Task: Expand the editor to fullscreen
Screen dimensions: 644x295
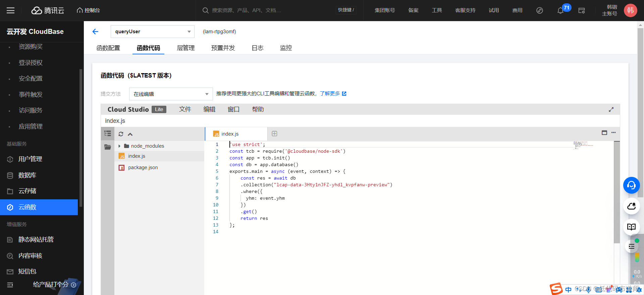Action: [611, 109]
